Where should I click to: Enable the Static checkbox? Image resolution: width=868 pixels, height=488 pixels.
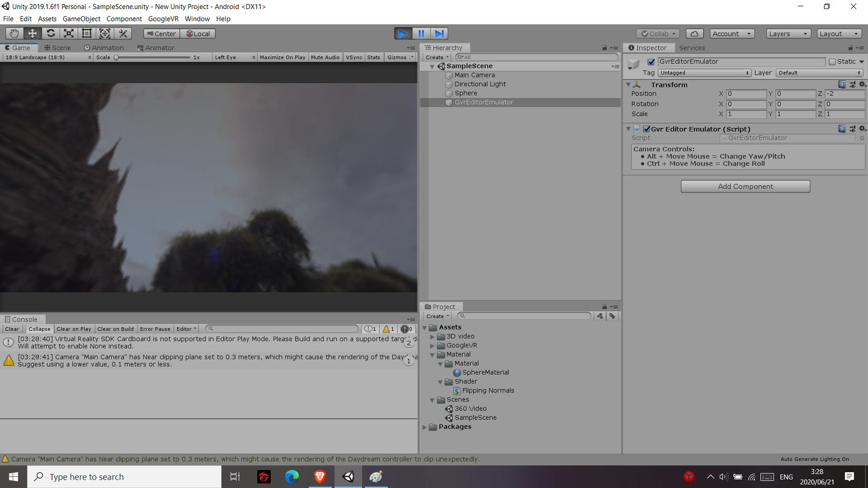click(832, 62)
